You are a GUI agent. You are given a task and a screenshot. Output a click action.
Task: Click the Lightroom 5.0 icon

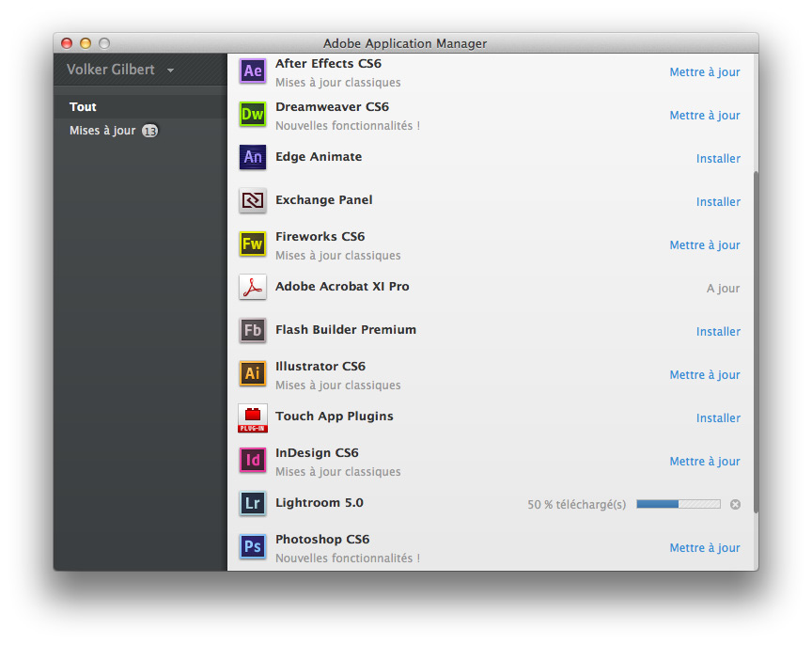click(x=253, y=503)
